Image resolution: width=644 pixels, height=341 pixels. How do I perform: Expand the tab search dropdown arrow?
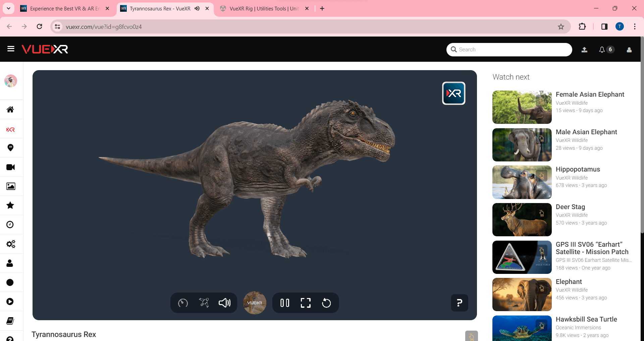(8, 9)
